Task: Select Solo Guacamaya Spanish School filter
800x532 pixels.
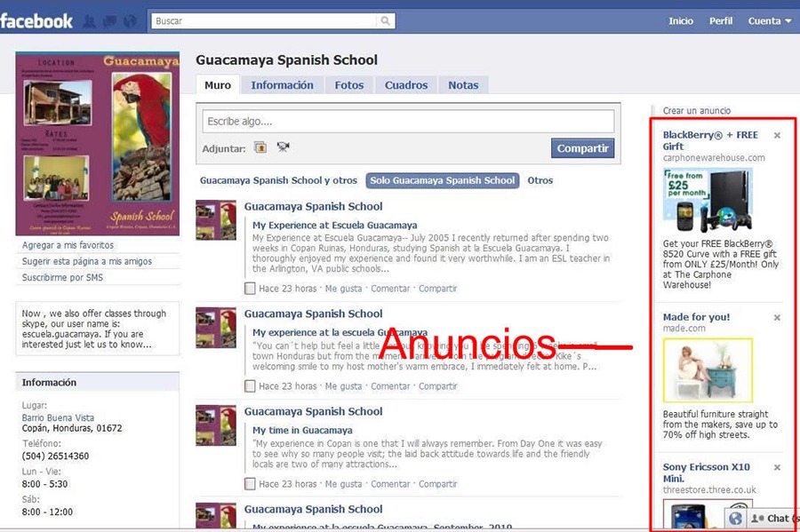Action: (x=443, y=180)
